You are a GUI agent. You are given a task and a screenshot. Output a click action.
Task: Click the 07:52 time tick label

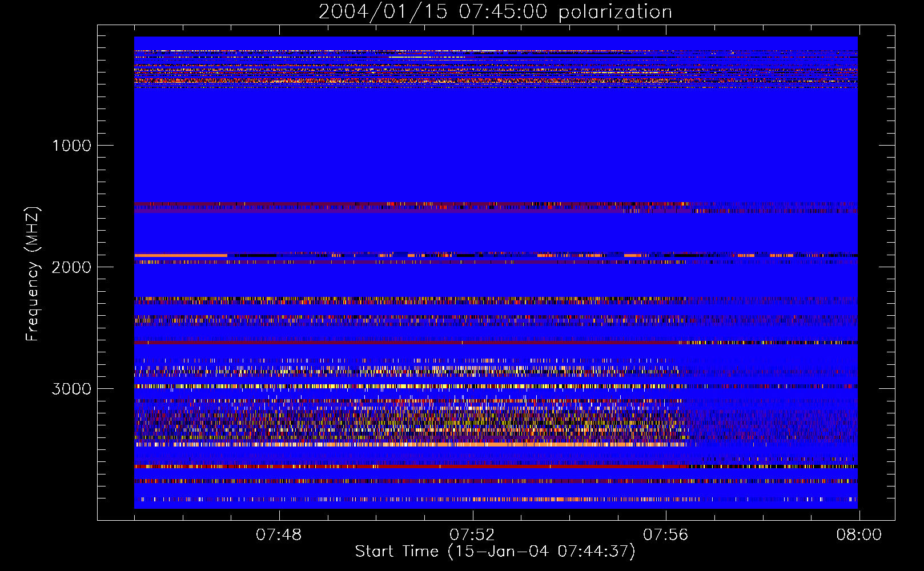coord(472,535)
